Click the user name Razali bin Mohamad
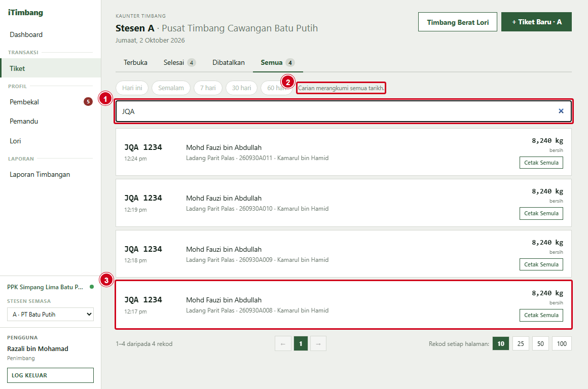The height and width of the screenshot is (389, 588). point(38,348)
